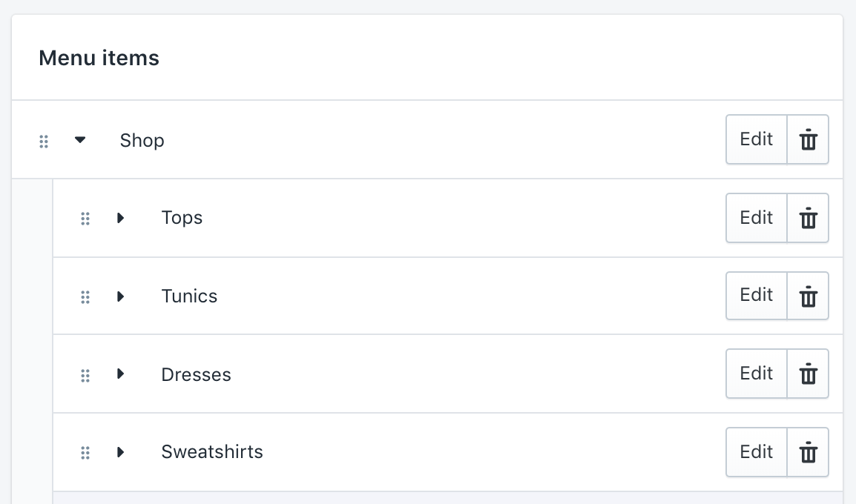Remove Tunics using its delete icon
The height and width of the screenshot is (504, 856).
click(x=808, y=296)
